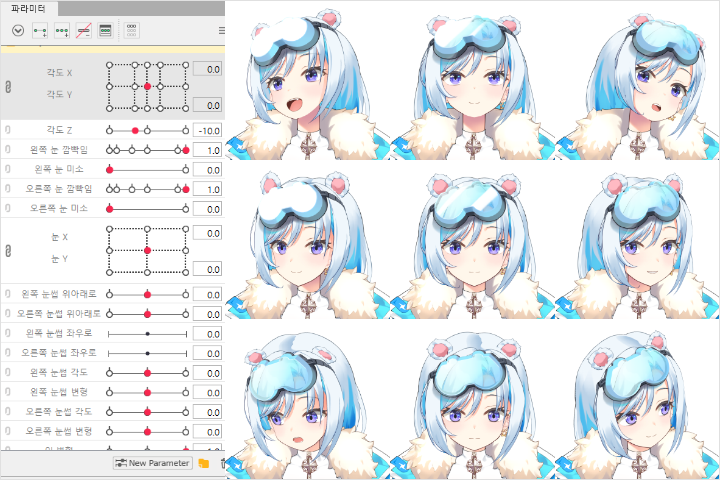Click the 왼쪽 눈썹 좌우로 slider dot
This screenshot has height=480, width=720.
(x=147, y=334)
